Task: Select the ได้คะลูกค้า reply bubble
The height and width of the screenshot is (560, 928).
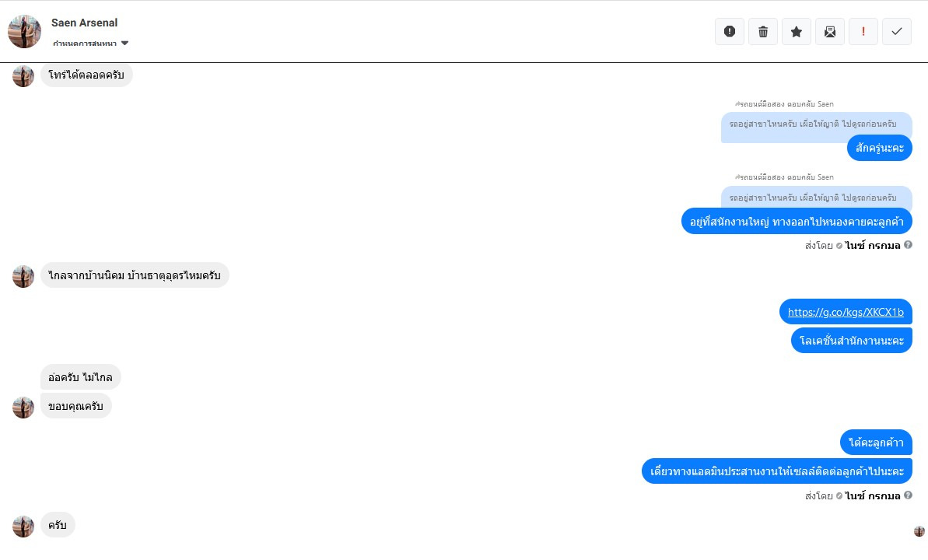Action: 876,443
